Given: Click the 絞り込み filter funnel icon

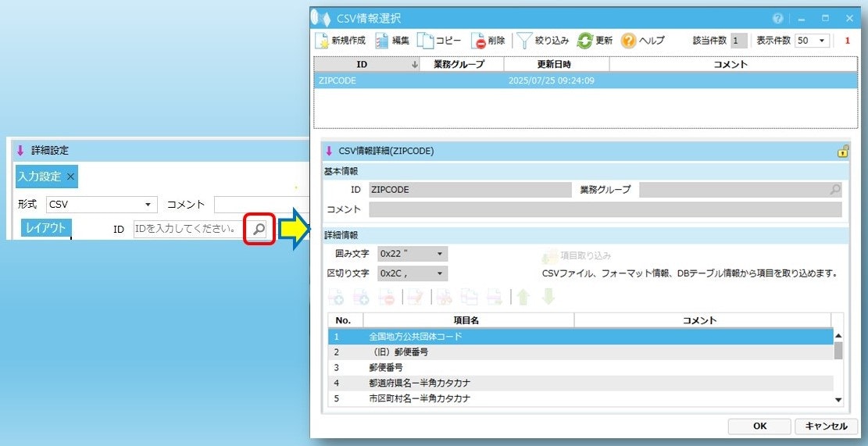Looking at the screenshot, I should (x=523, y=41).
